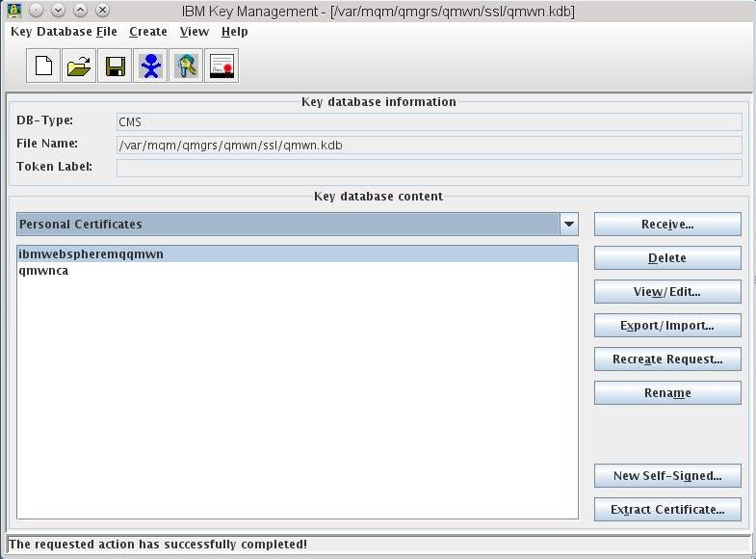Viewport: 756px width, 559px height.
Task: Click the Delete button
Action: coord(667,258)
